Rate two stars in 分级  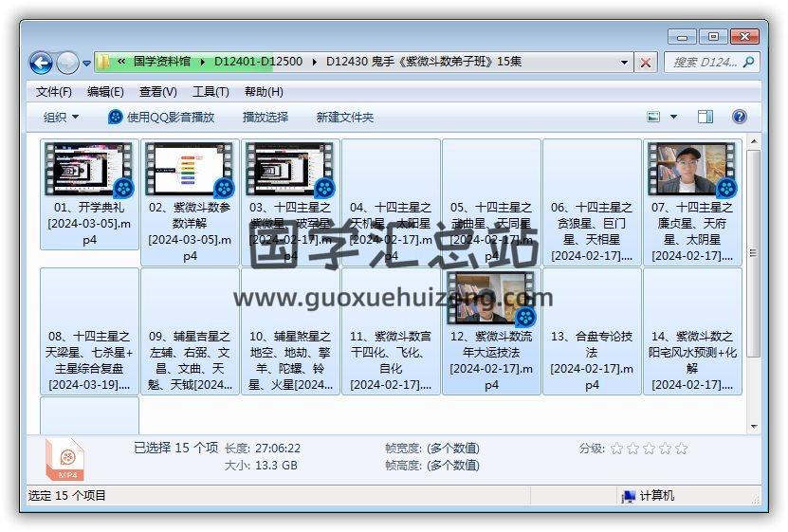click(632, 449)
